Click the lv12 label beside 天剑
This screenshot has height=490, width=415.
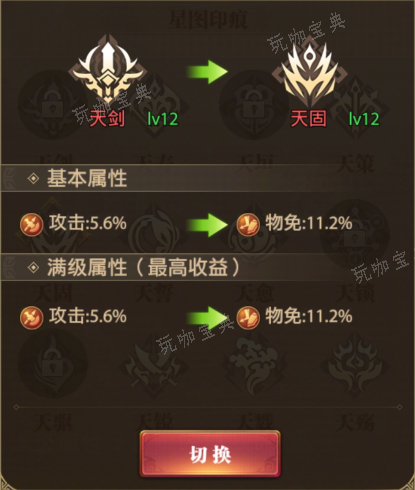[163, 119]
